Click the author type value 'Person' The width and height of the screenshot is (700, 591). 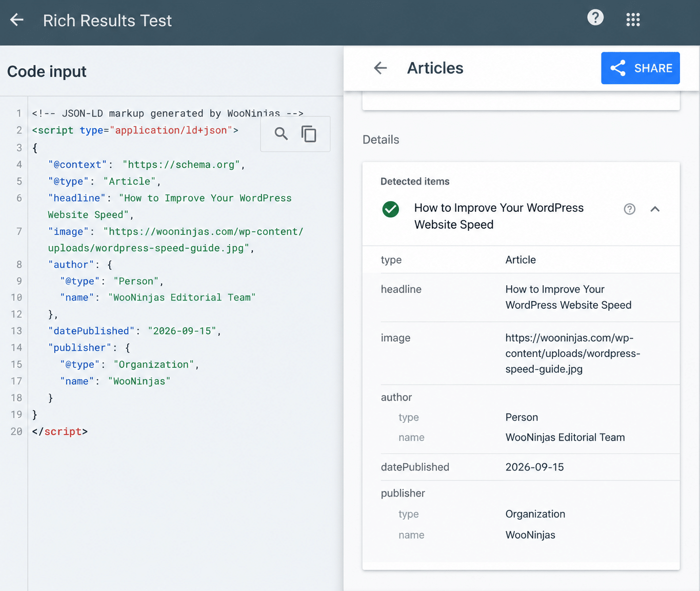522,418
